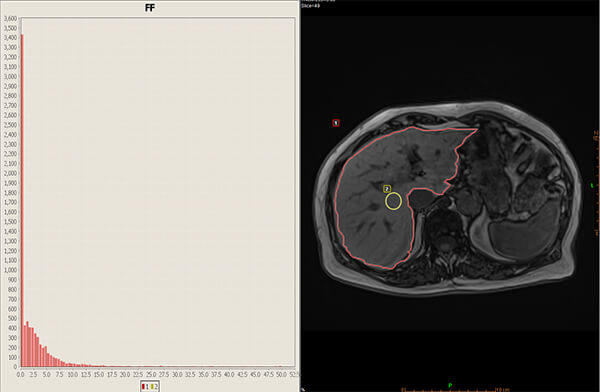The image size is (600, 392).
Task: Click the 5.0 tick on the x-axis
Action: pos(47,374)
